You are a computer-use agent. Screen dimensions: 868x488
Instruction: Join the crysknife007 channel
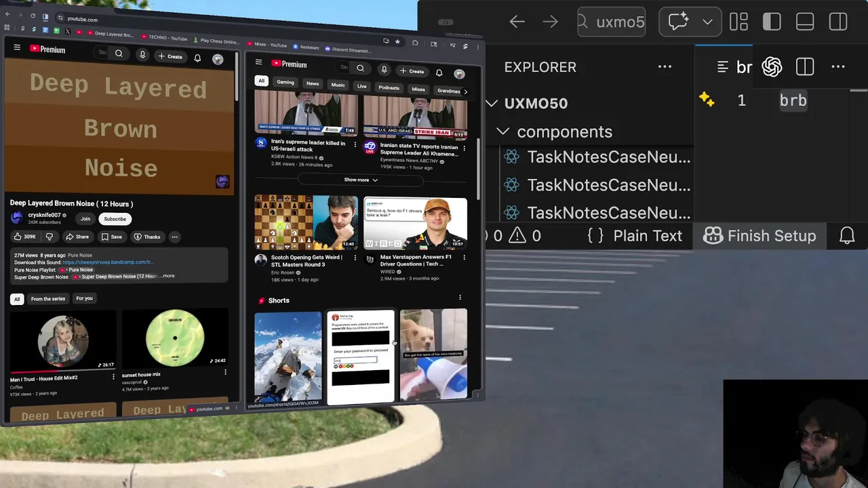[85, 218]
